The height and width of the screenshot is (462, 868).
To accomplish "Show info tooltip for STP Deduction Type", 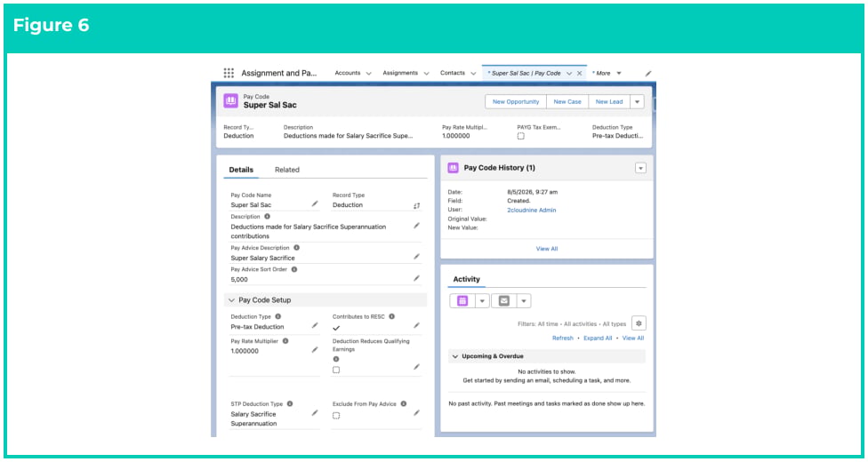I will click(290, 404).
